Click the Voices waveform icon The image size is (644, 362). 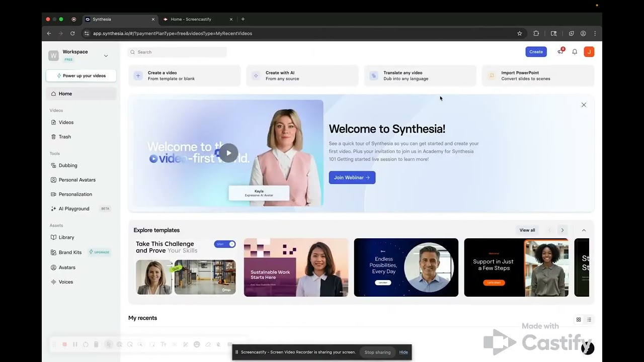pyautogui.click(x=54, y=282)
